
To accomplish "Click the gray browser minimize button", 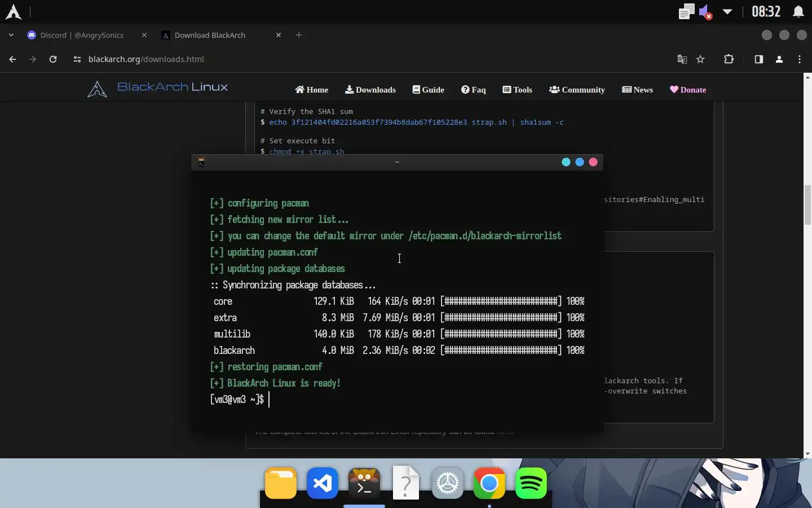I will tap(766, 35).
